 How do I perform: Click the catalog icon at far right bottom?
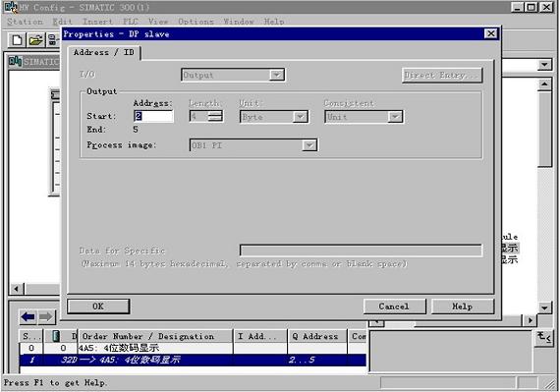coord(543,338)
